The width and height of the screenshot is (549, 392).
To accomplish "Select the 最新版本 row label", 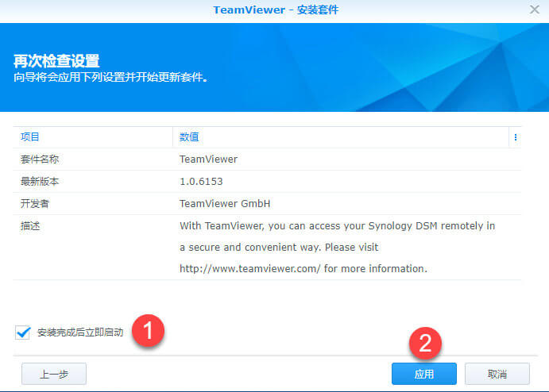I will (40, 181).
